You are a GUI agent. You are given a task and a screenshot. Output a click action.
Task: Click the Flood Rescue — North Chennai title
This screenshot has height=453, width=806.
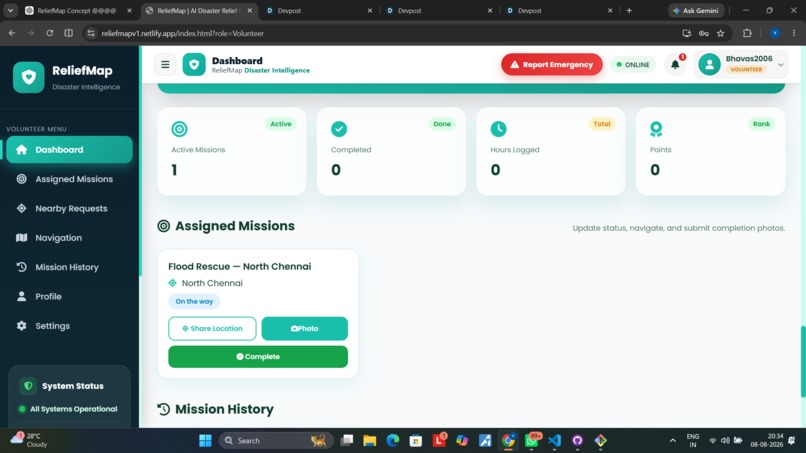[x=240, y=266]
